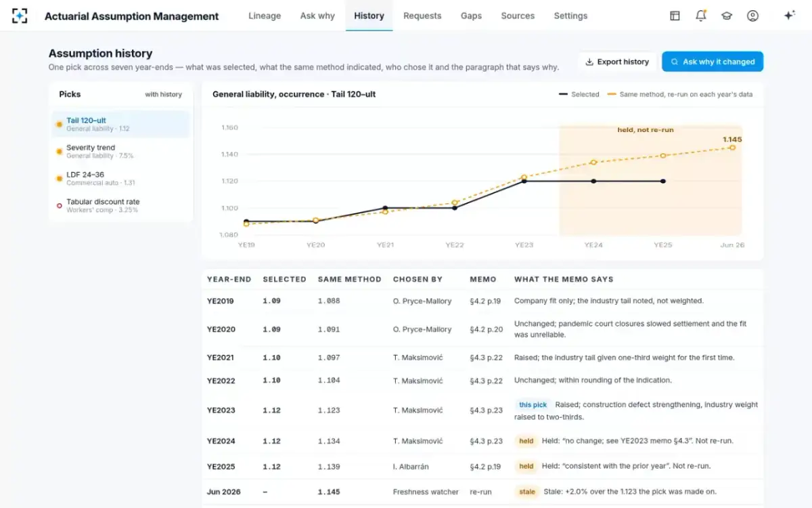Click the YE2019 row label
This screenshot has width=812, height=508.
tap(221, 301)
